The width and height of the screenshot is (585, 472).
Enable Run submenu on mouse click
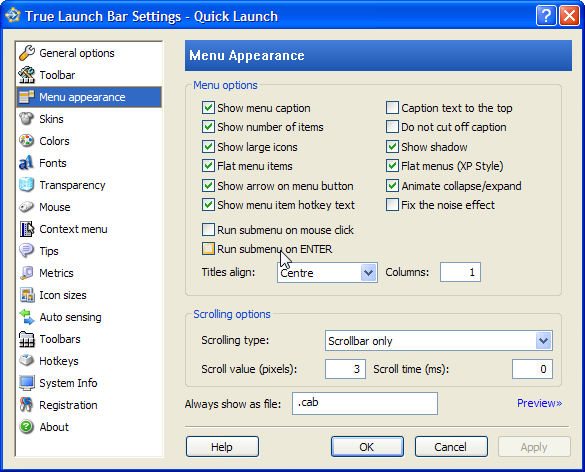(x=208, y=230)
